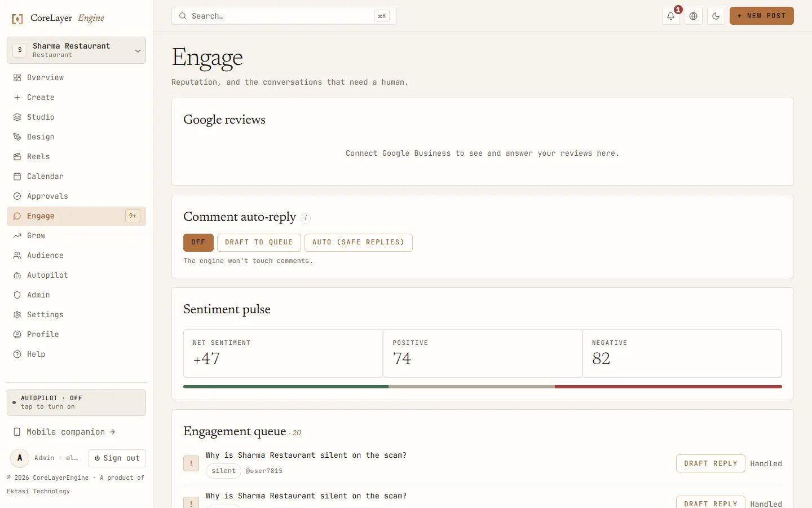The height and width of the screenshot is (508, 812).
Task: Click the green positive sentiment bar segment
Action: pos(286,387)
